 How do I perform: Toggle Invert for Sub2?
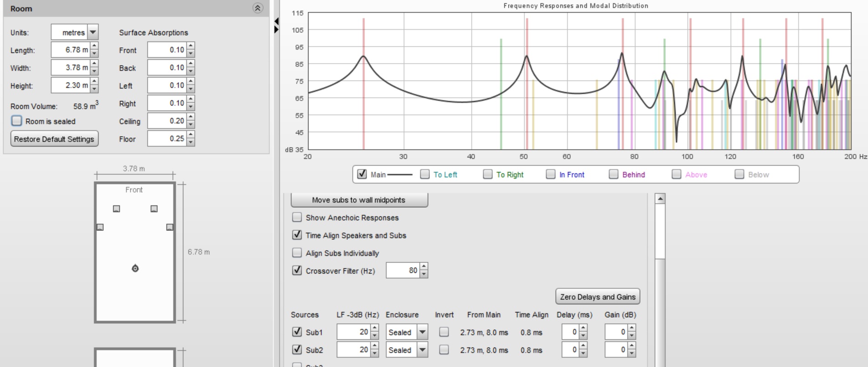click(x=444, y=350)
